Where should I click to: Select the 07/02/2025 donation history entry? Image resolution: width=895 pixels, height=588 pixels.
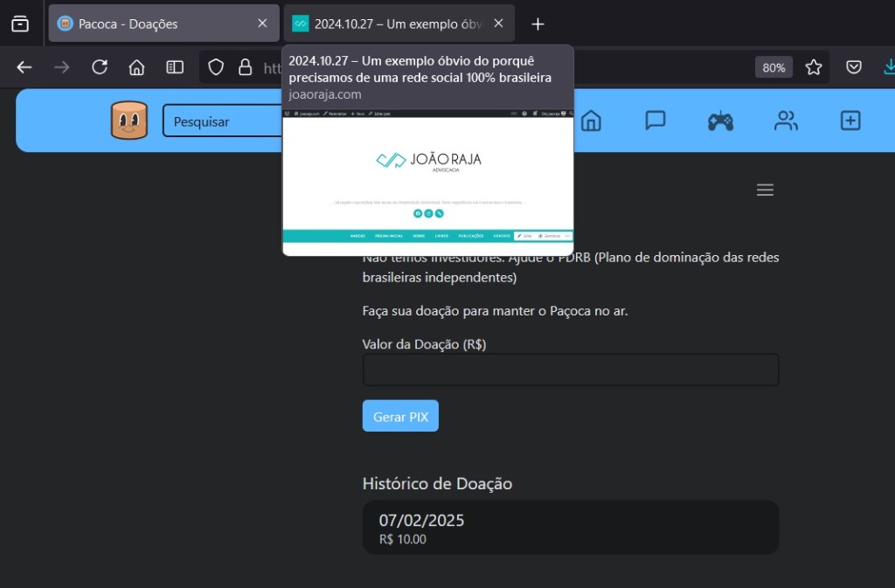point(570,528)
